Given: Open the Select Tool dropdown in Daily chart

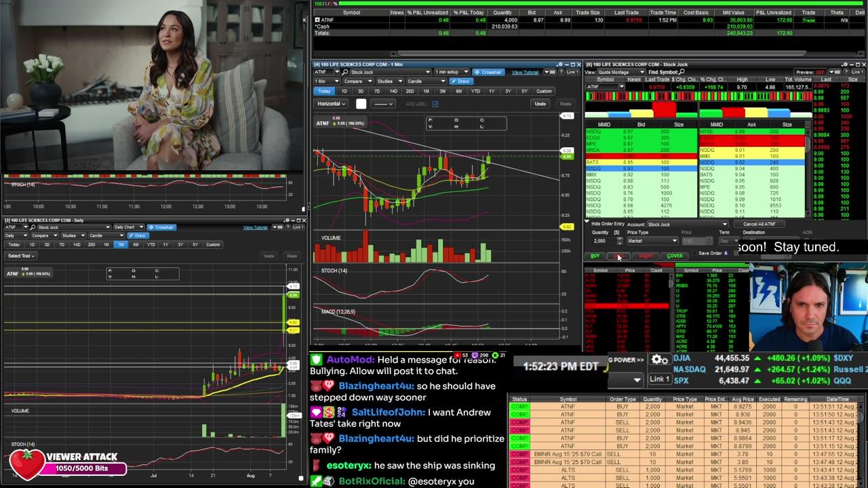Looking at the screenshot, I should 21,256.
